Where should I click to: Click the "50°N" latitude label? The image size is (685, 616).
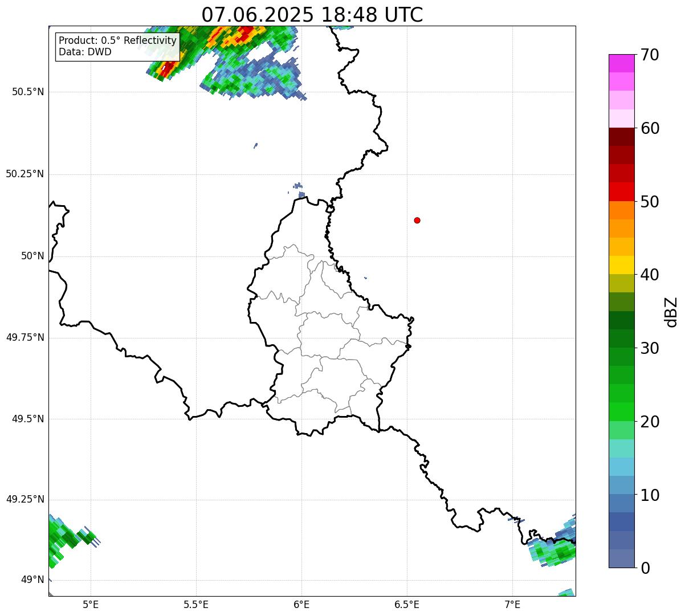point(32,256)
